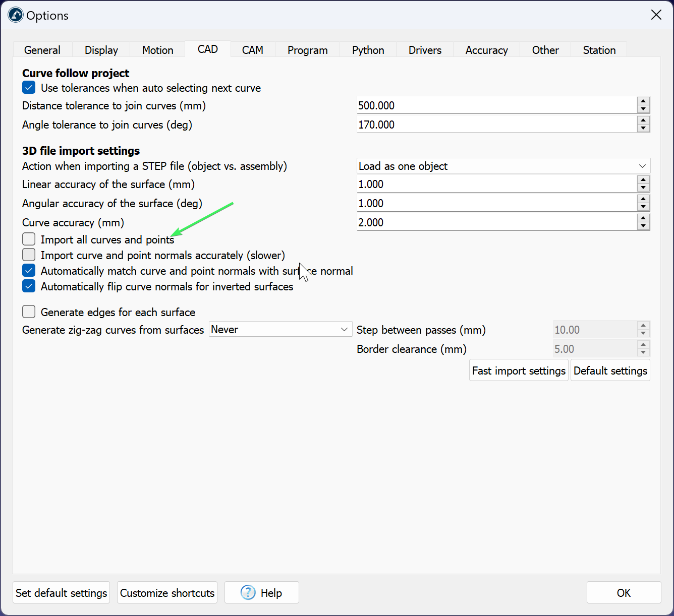This screenshot has width=674, height=616.
Task: Decrease Curve accuracy with down spinner
Action: [x=643, y=226]
